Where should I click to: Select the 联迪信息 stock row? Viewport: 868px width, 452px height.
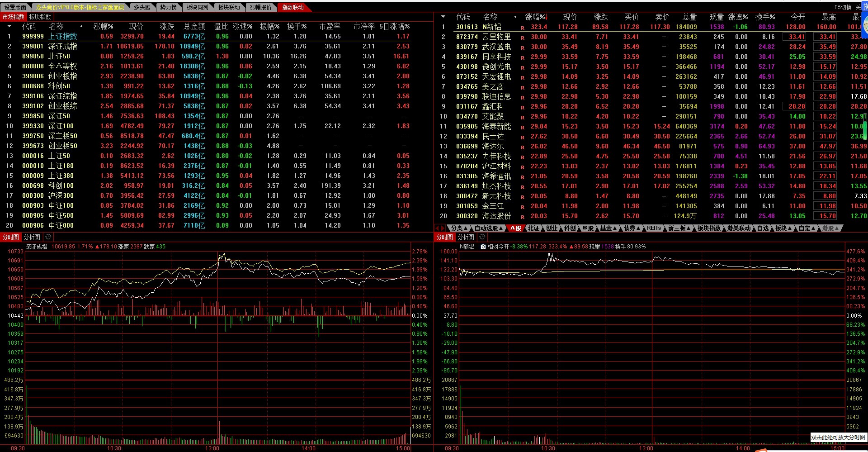click(x=651, y=96)
